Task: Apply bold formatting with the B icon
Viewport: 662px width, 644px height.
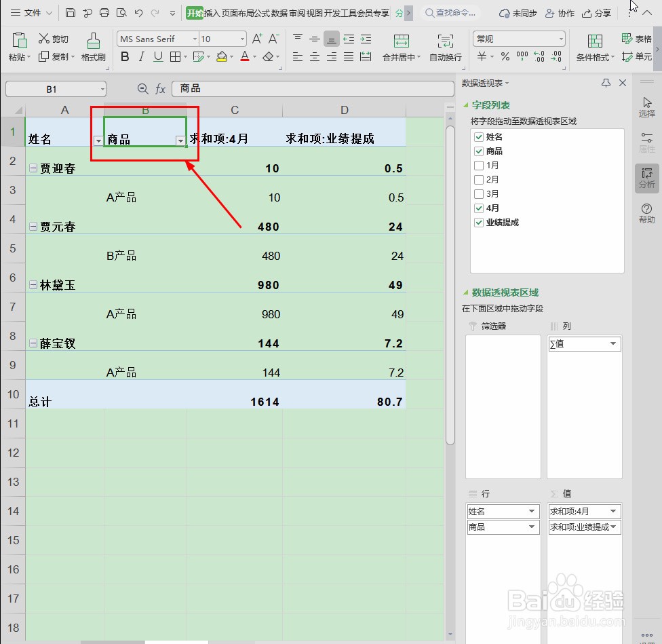Action: point(124,56)
